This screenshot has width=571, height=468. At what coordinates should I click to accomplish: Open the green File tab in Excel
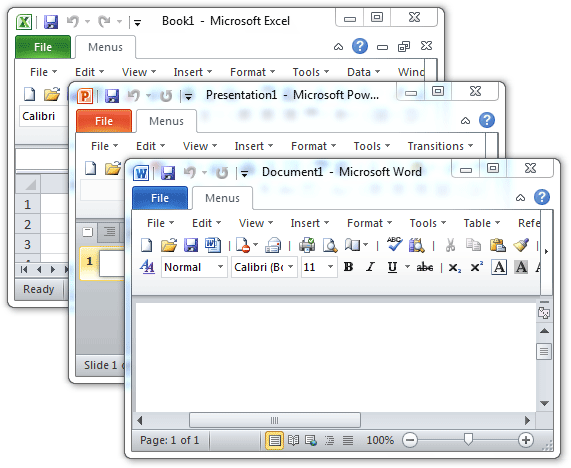[x=43, y=47]
